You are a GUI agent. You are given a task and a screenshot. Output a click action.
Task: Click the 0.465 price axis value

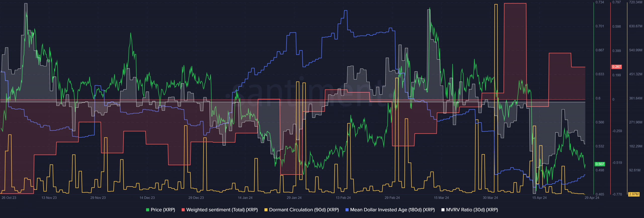tap(600, 194)
